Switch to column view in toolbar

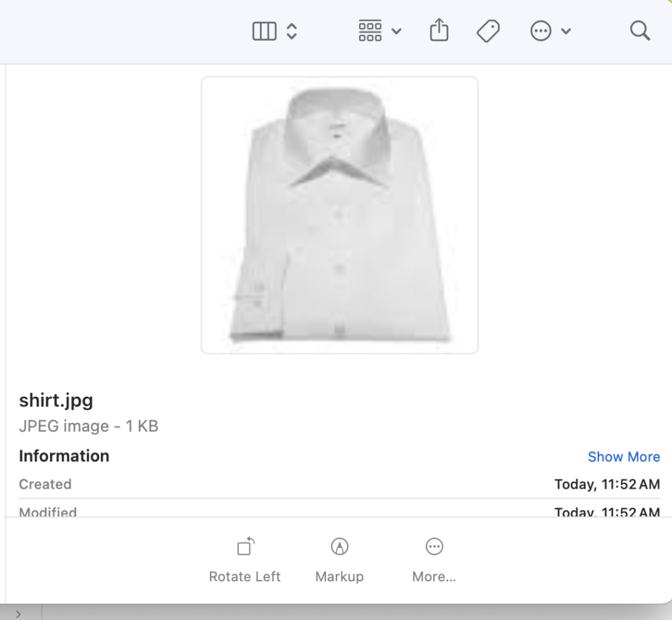[264, 32]
